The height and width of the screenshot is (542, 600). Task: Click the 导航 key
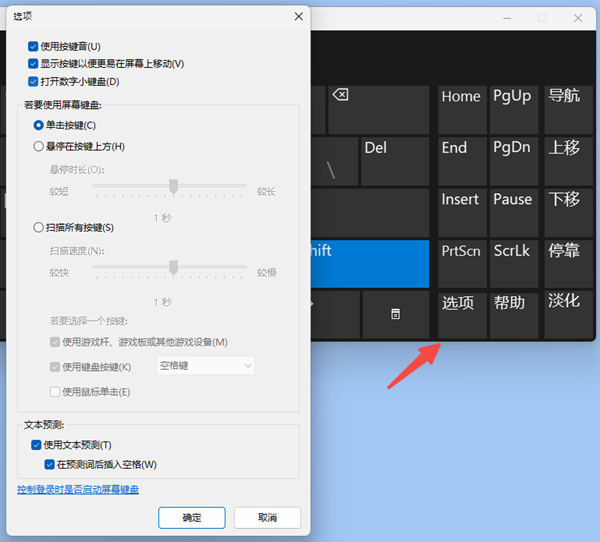point(569,110)
